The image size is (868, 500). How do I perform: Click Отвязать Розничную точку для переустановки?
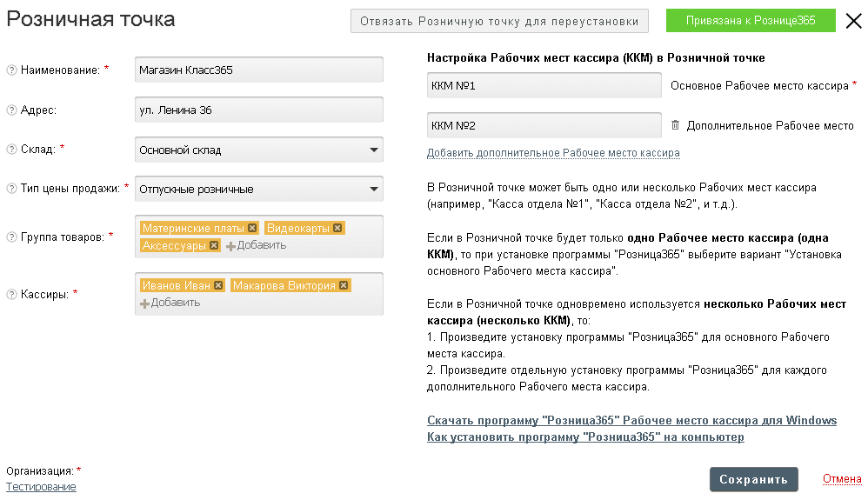pyautogui.click(x=499, y=21)
